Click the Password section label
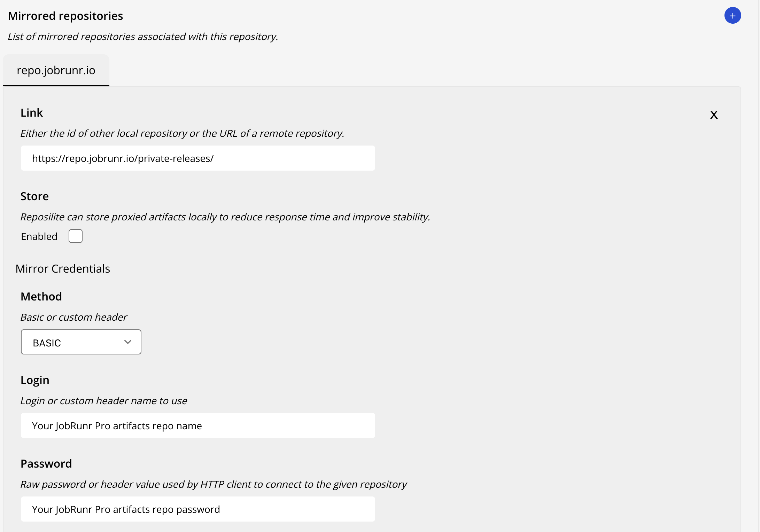 pos(46,464)
